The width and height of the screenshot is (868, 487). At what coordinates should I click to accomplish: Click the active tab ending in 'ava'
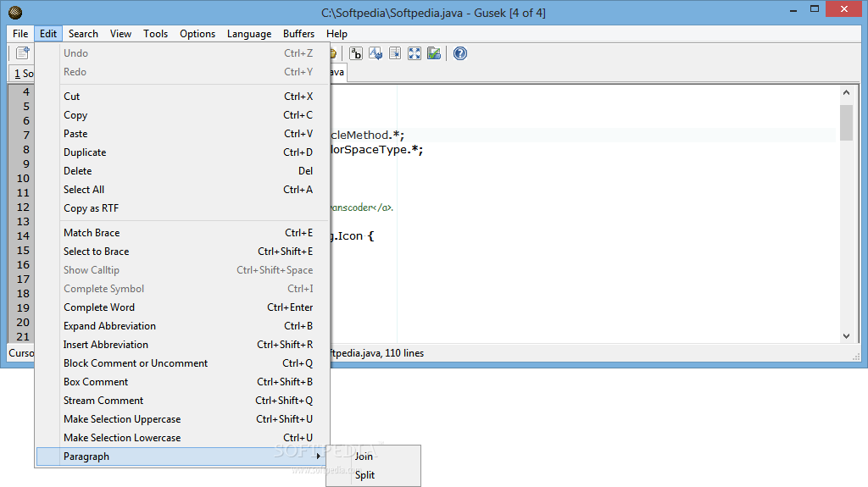click(x=338, y=73)
